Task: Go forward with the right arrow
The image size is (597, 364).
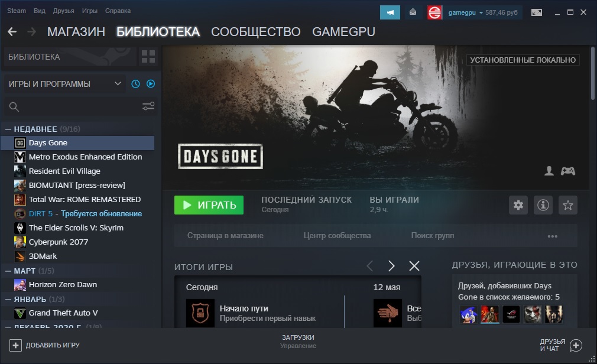Action: point(31,31)
